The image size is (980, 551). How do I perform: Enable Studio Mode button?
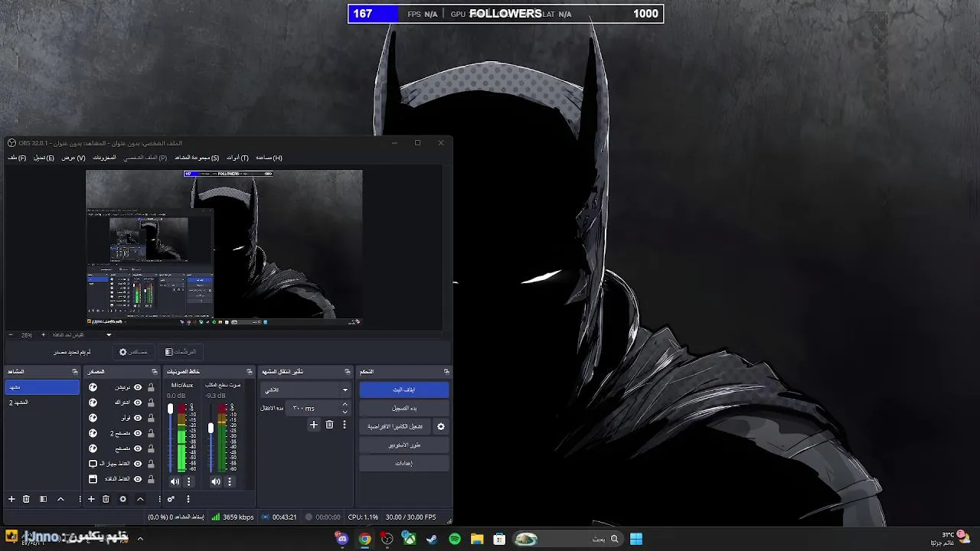404,445
